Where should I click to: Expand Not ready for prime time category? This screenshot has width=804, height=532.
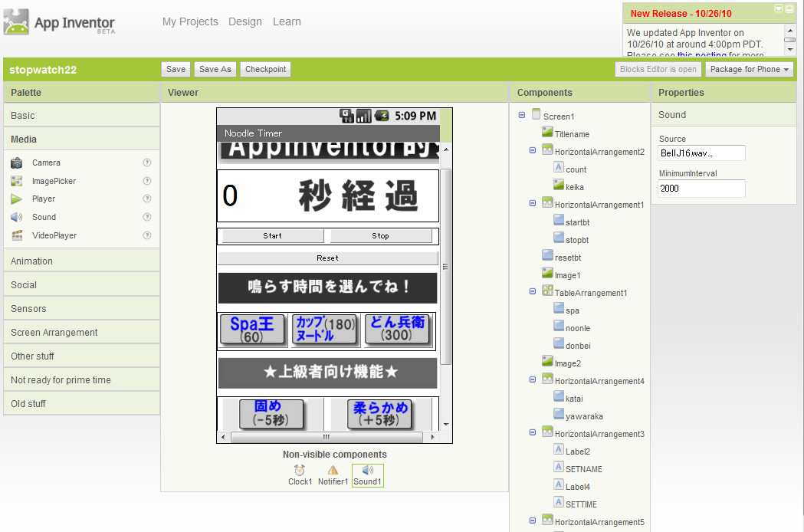coord(81,380)
